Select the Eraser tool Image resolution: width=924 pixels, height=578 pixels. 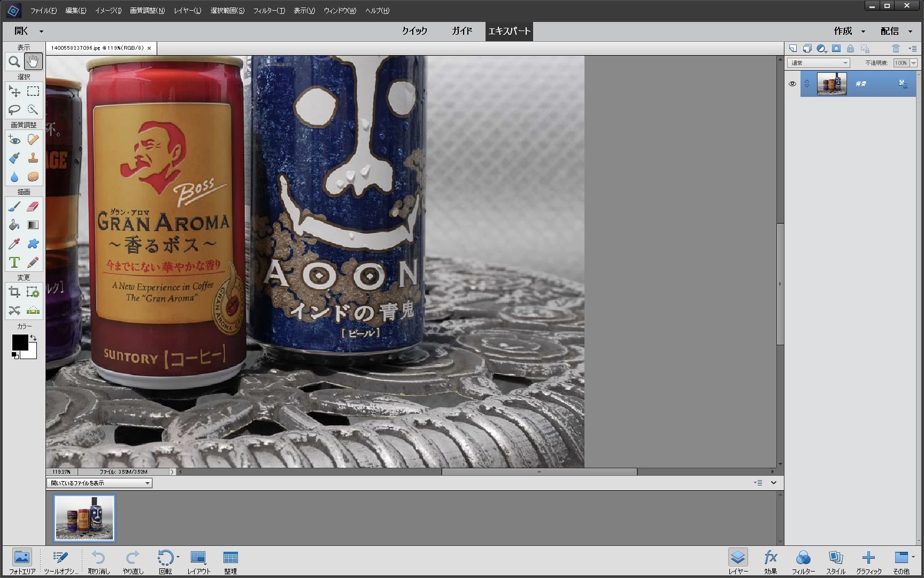click(33, 207)
